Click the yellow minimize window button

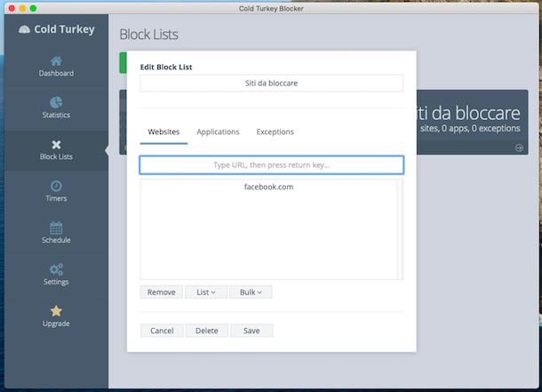pyautogui.click(x=22, y=8)
